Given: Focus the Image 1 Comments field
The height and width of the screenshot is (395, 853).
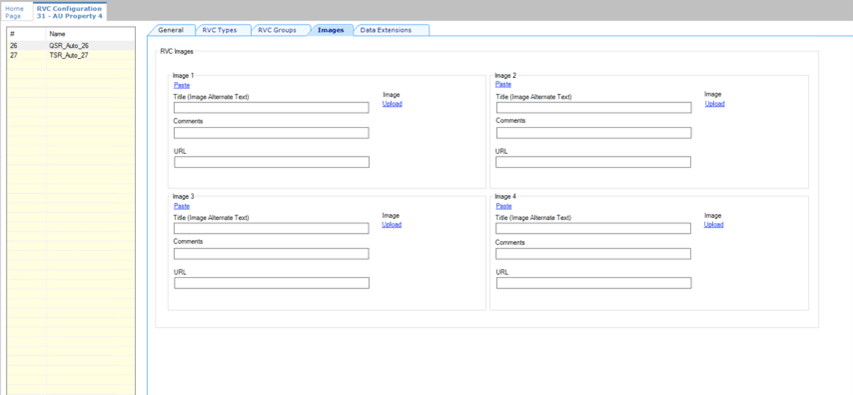Looking at the screenshot, I should click(271, 133).
